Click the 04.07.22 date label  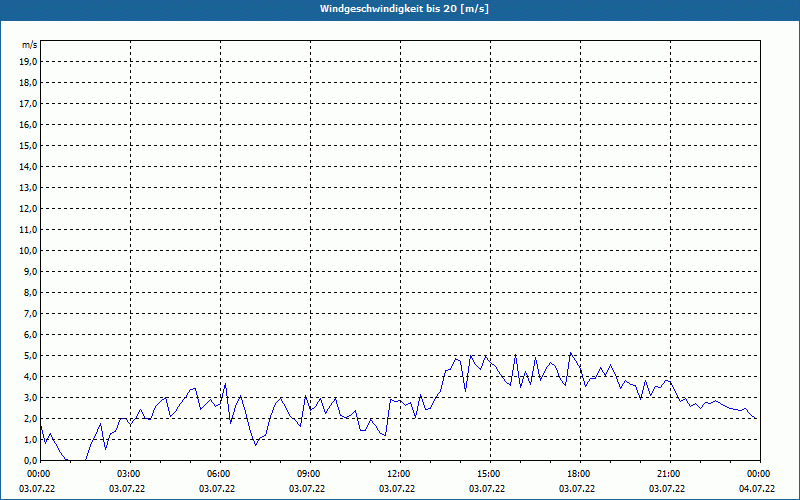click(x=757, y=489)
